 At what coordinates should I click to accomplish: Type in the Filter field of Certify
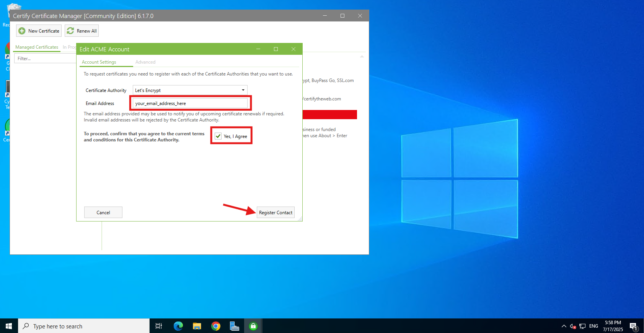pyautogui.click(x=45, y=59)
